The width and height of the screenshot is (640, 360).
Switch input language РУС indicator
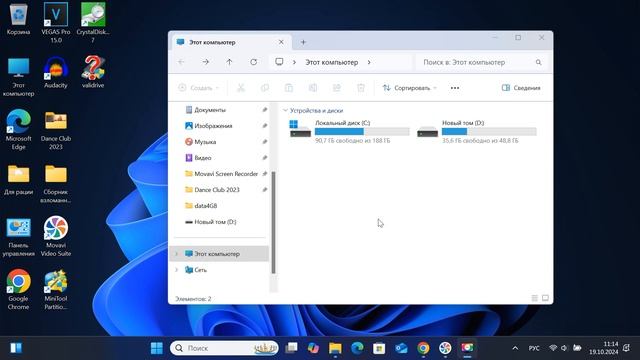534,348
